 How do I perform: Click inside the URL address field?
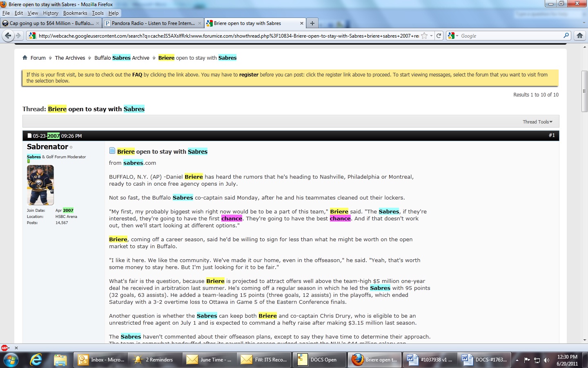pos(229,36)
